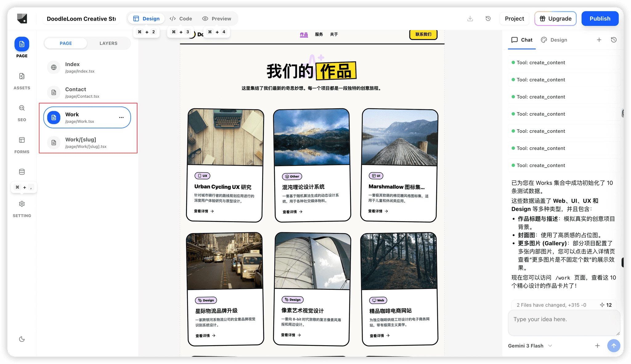Viewport: 631px width, 364px height.
Task: Open the Forms sidebar icon
Action: 22,140
